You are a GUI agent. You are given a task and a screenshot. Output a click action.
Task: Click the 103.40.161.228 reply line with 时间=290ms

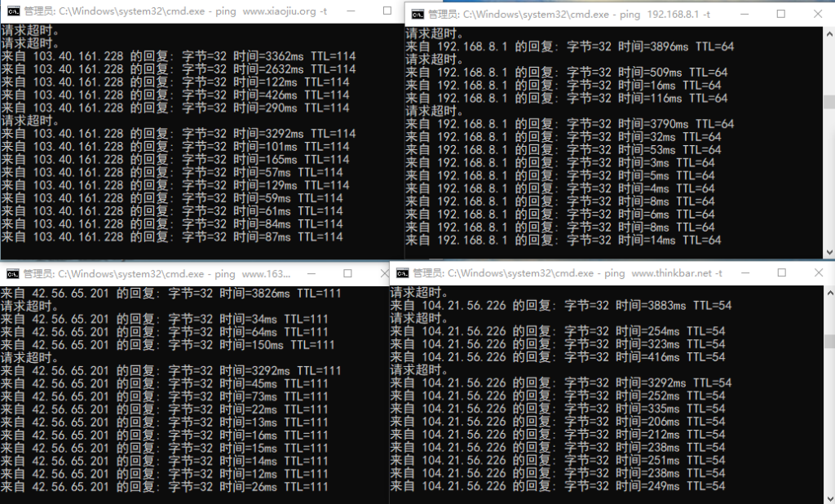175,108
